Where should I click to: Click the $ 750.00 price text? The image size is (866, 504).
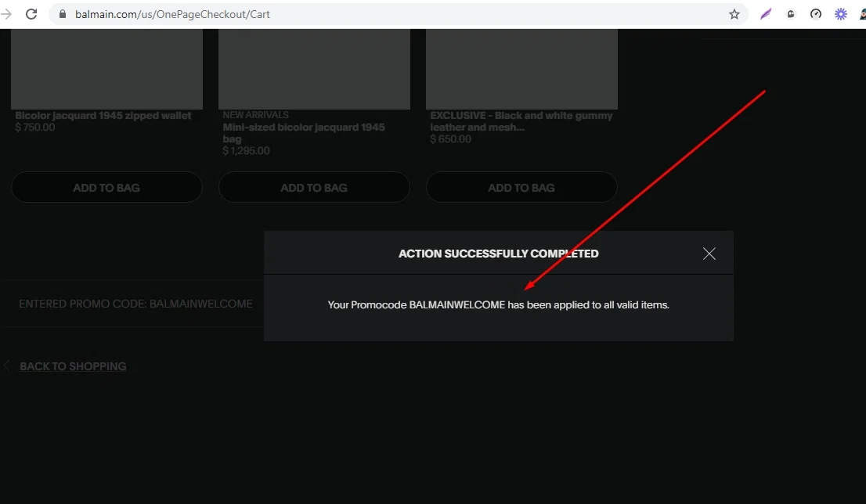coord(34,128)
